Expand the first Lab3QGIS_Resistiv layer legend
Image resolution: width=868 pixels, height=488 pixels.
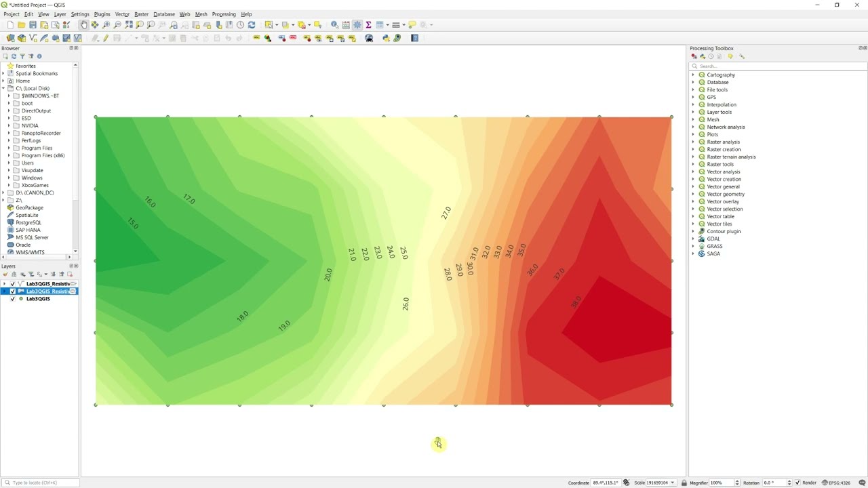click(x=4, y=283)
